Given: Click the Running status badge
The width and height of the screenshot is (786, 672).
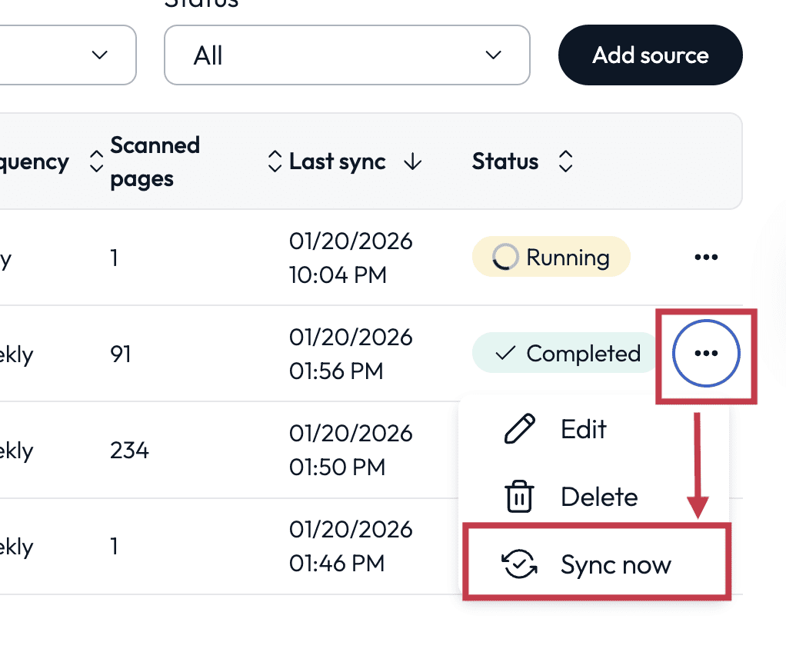Looking at the screenshot, I should [551, 257].
